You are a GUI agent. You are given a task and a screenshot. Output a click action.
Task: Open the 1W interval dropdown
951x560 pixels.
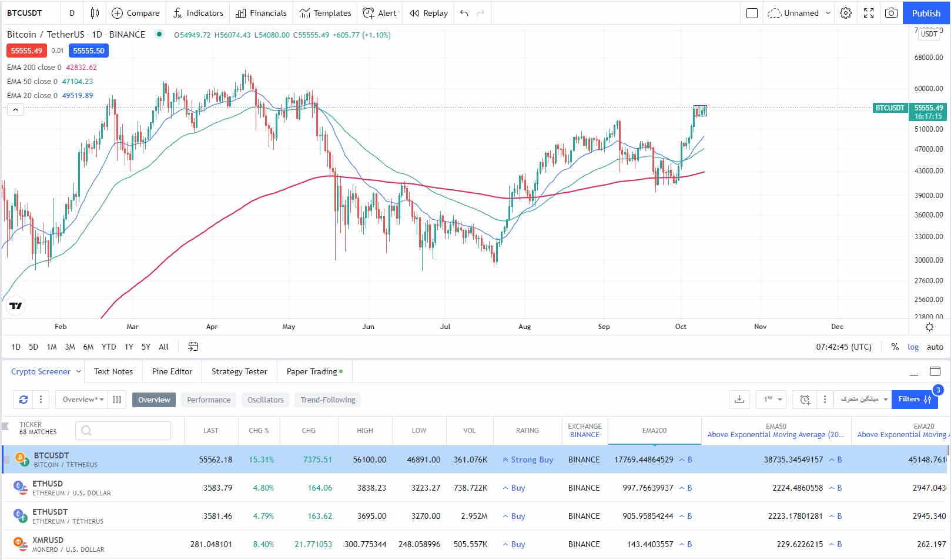point(772,400)
